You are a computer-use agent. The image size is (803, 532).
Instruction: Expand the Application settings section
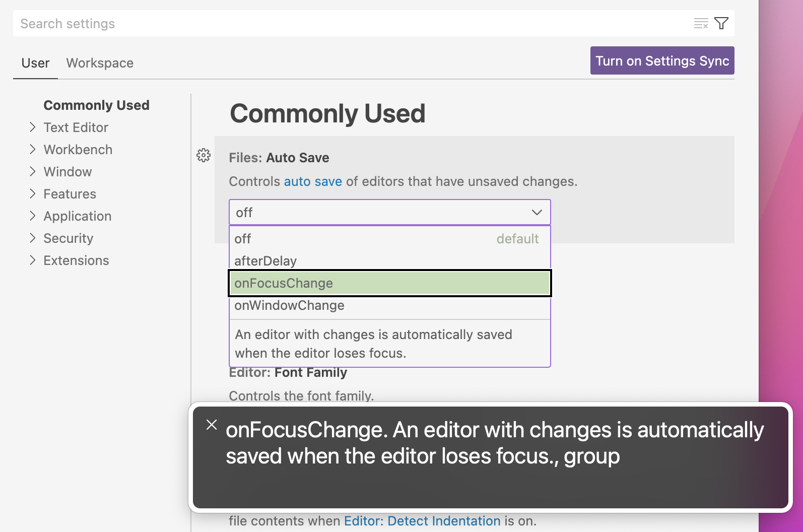[32, 216]
